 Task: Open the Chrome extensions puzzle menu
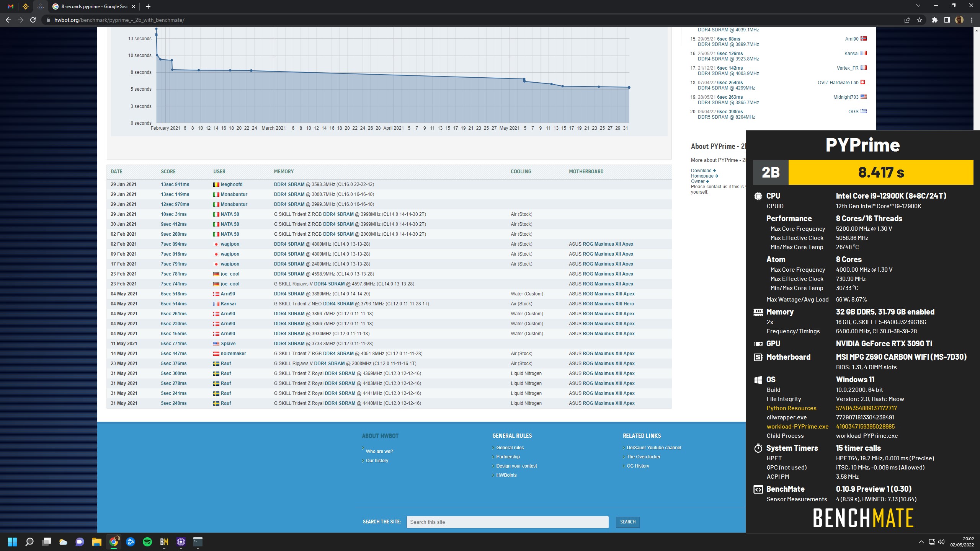(935, 20)
